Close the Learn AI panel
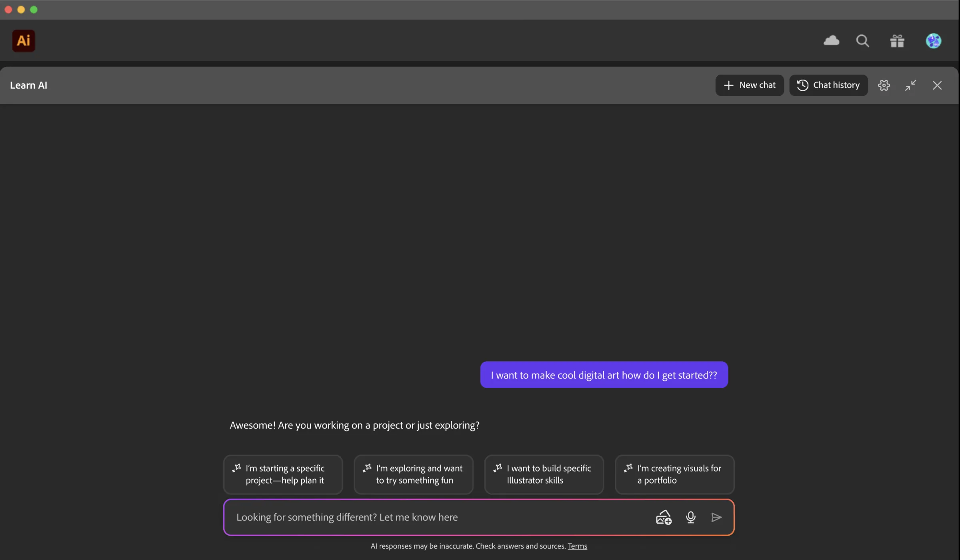 tap(937, 85)
